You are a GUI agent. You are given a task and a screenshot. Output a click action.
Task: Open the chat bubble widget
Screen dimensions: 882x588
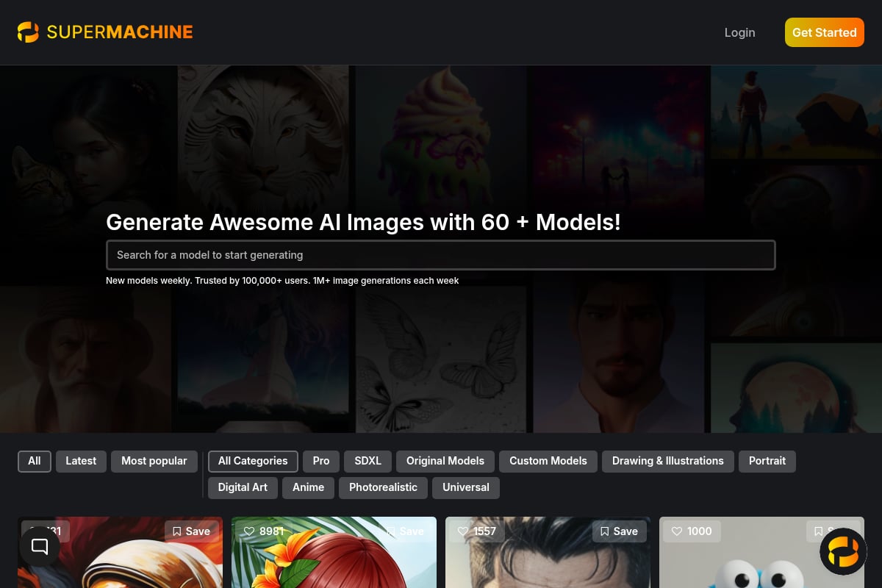(40, 546)
